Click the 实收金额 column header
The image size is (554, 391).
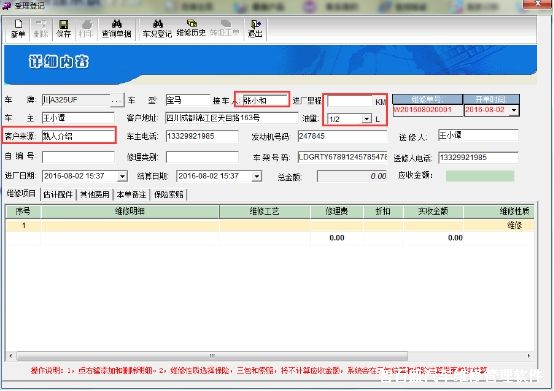click(x=433, y=212)
